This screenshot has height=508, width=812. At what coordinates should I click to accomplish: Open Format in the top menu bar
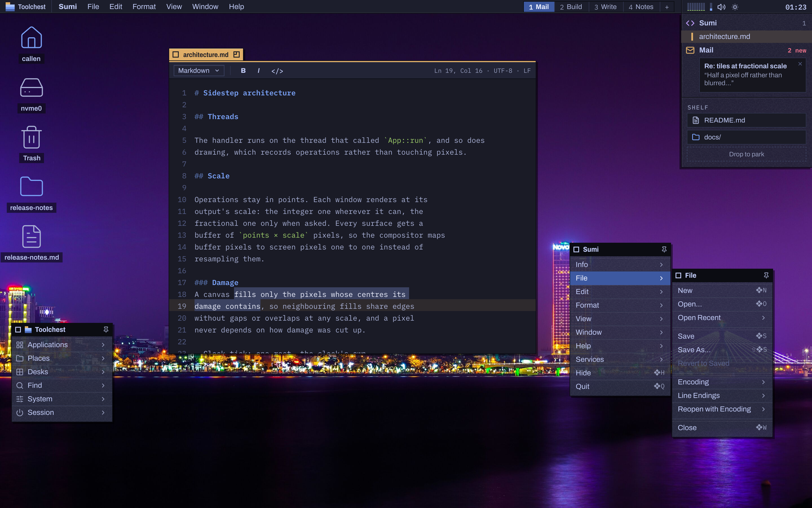pyautogui.click(x=144, y=7)
